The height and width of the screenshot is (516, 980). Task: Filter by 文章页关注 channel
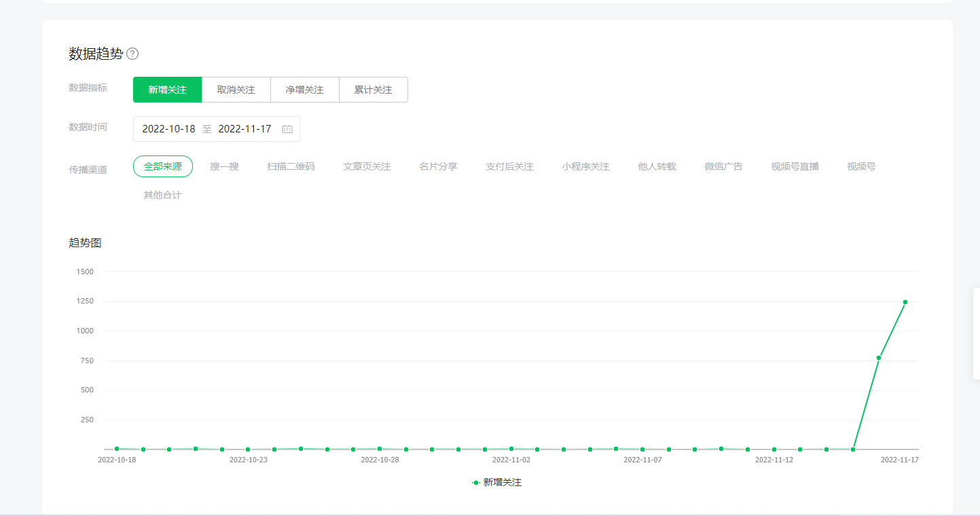tap(367, 166)
